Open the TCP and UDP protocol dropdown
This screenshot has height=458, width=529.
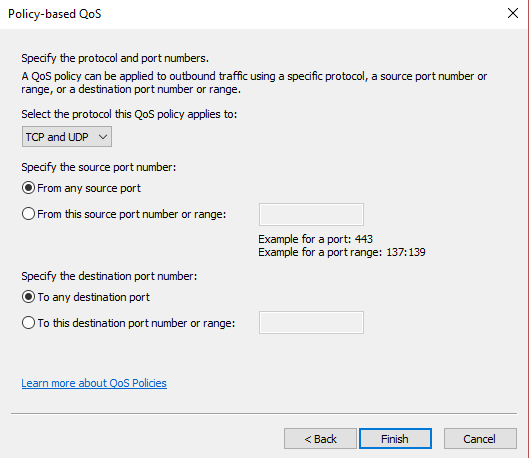[67, 137]
